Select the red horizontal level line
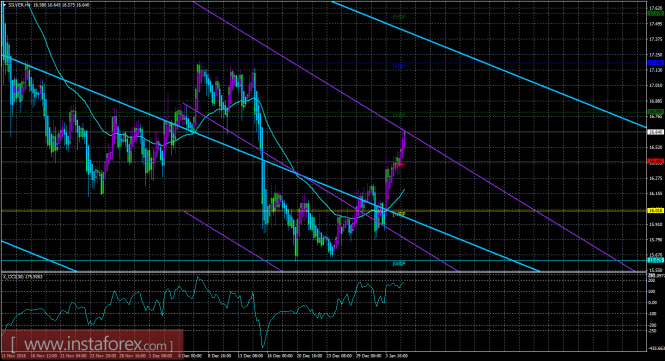This screenshot has width=665, height=361. [323, 162]
